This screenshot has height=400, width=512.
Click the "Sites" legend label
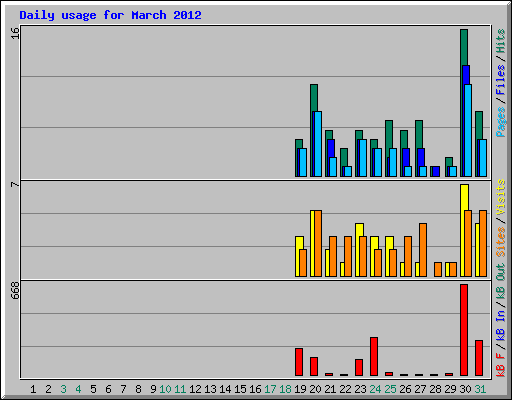501,241
